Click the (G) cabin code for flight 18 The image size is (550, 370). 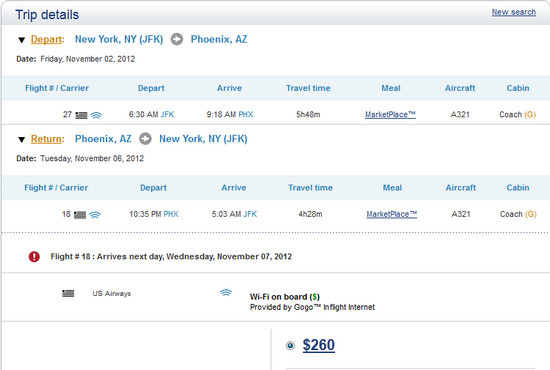coord(531,214)
